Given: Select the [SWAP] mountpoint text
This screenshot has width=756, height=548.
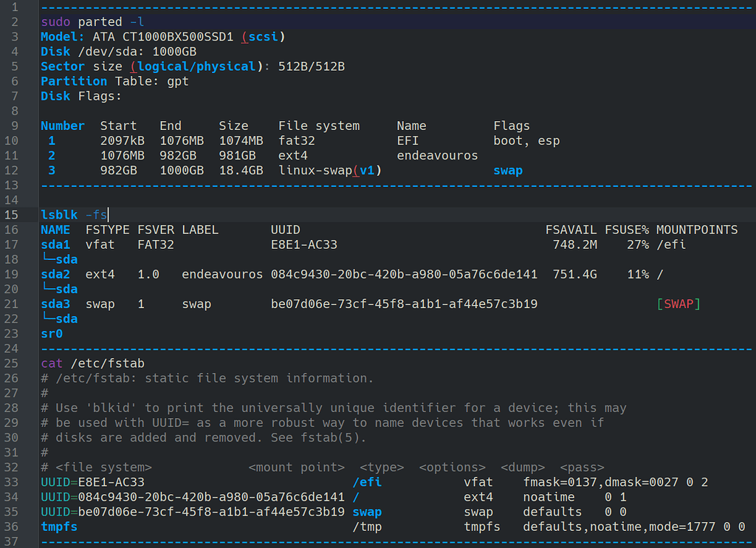Looking at the screenshot, I should 678,304.
